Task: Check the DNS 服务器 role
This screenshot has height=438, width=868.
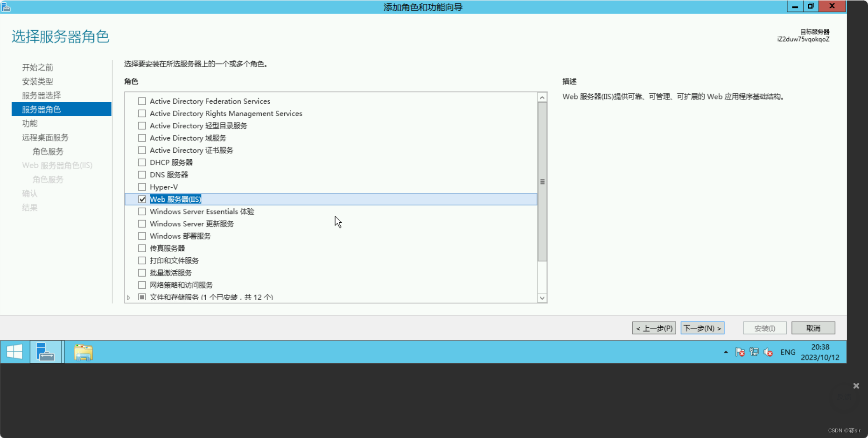Action: 142,175
